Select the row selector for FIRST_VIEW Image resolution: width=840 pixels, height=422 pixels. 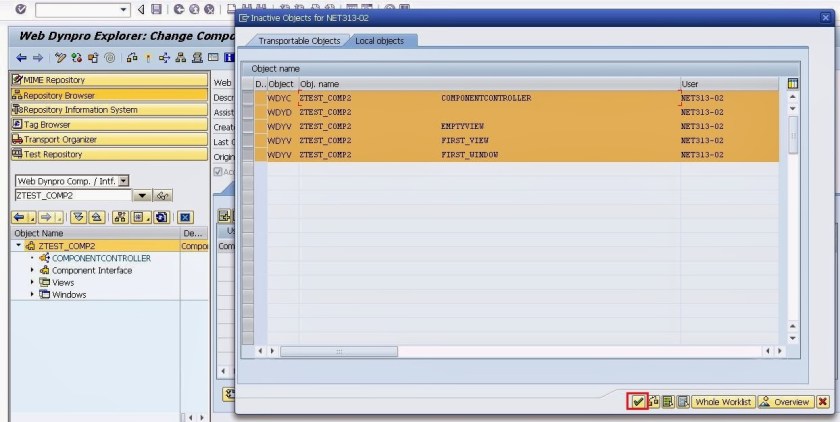[248, 140]
